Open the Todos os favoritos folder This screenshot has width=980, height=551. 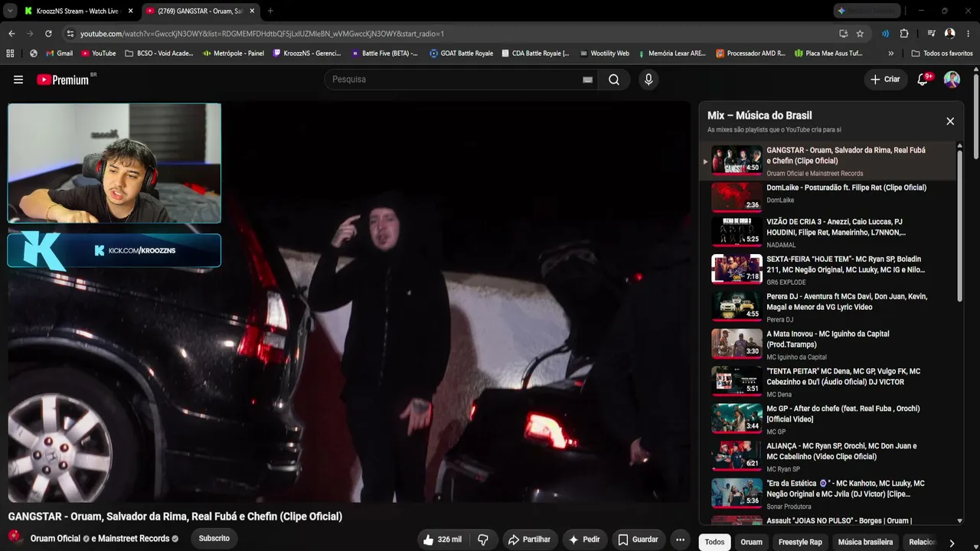[942, 54]
